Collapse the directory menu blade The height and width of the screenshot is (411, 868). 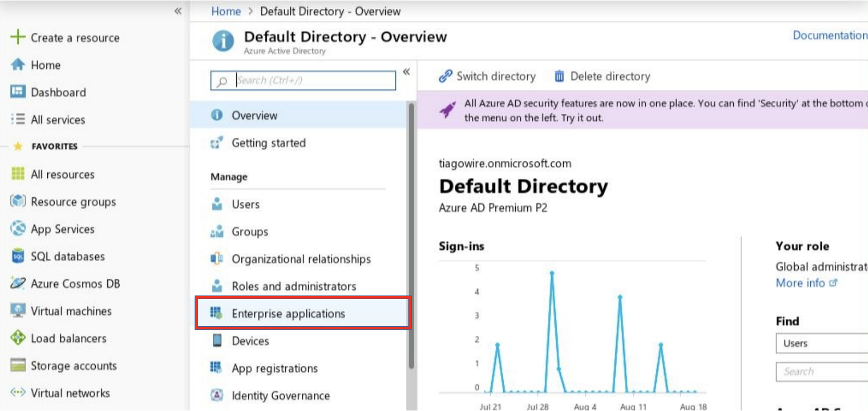click(x=406, y=72)
